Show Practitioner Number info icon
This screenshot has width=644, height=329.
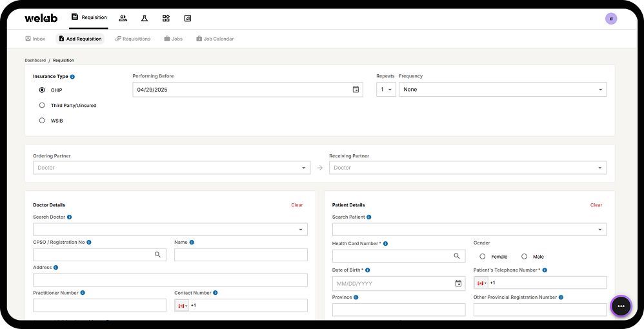pos(83,293)
